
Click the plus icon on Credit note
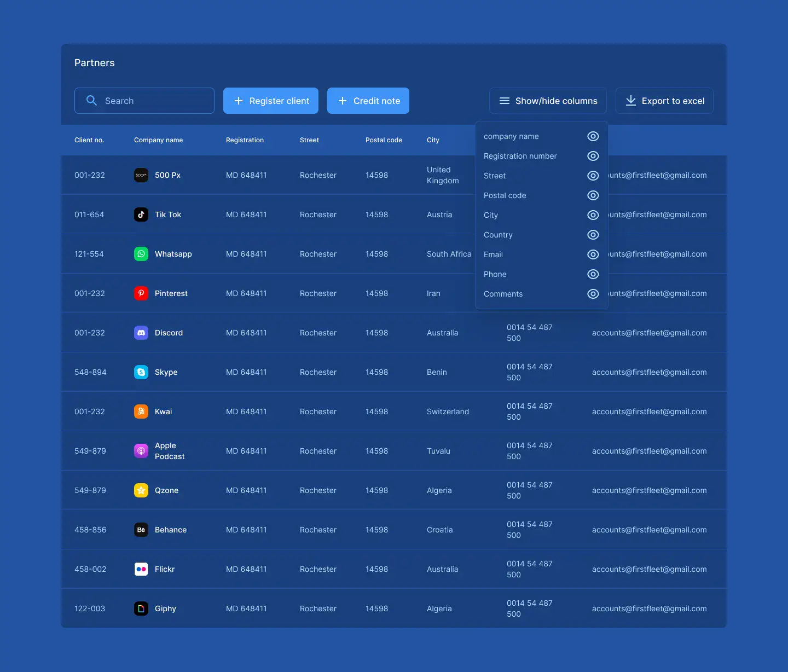point(343,101)
